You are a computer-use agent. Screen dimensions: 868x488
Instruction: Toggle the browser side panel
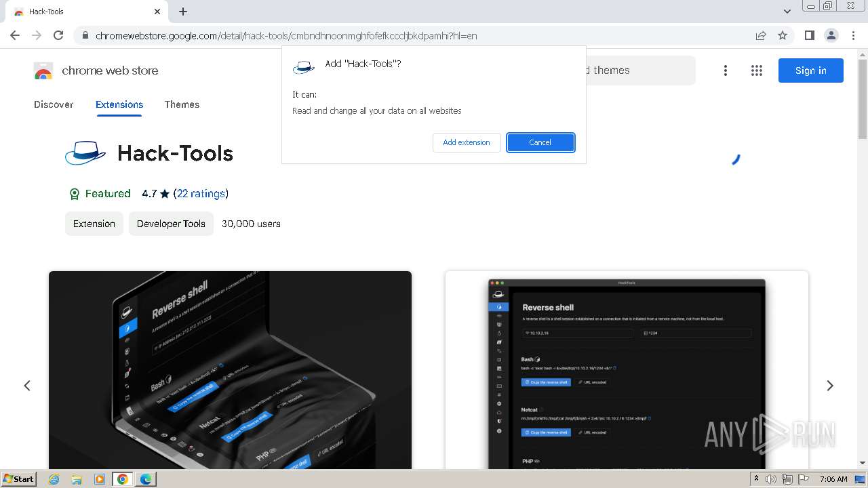[809, 35]
